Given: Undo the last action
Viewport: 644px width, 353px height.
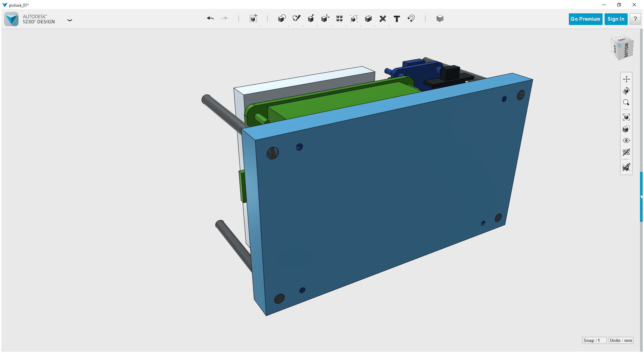Looking at the screenshot, I should click(x=210, y=19).
